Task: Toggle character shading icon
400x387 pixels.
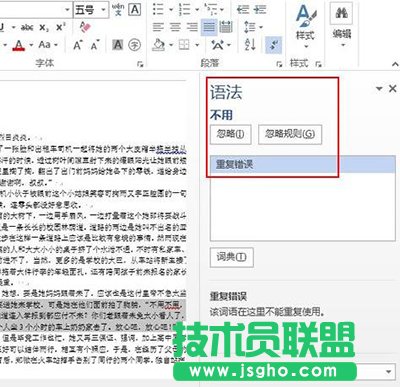Action: coord(117,45)
